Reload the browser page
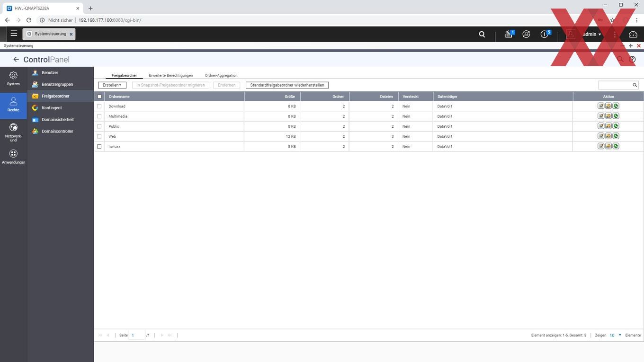This screenshot has width=644, height=362. click(x=29, y=20)
